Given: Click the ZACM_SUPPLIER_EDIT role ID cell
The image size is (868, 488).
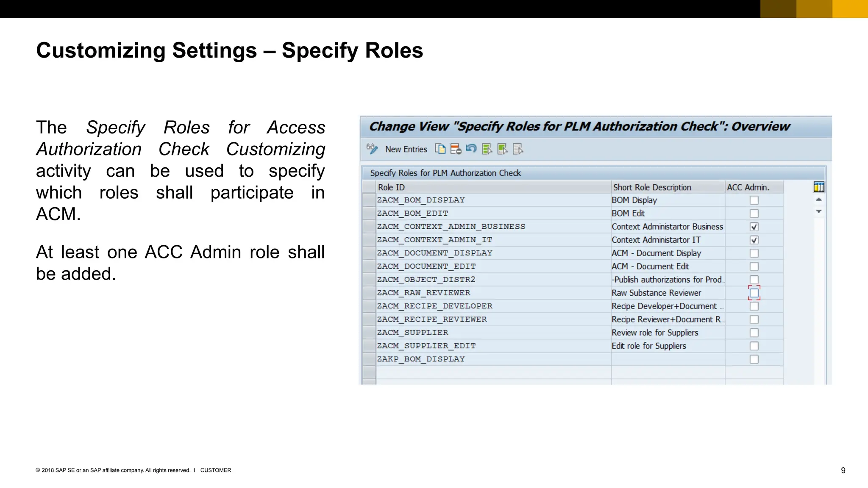Looking at the screenshot, I should [493, 346].
